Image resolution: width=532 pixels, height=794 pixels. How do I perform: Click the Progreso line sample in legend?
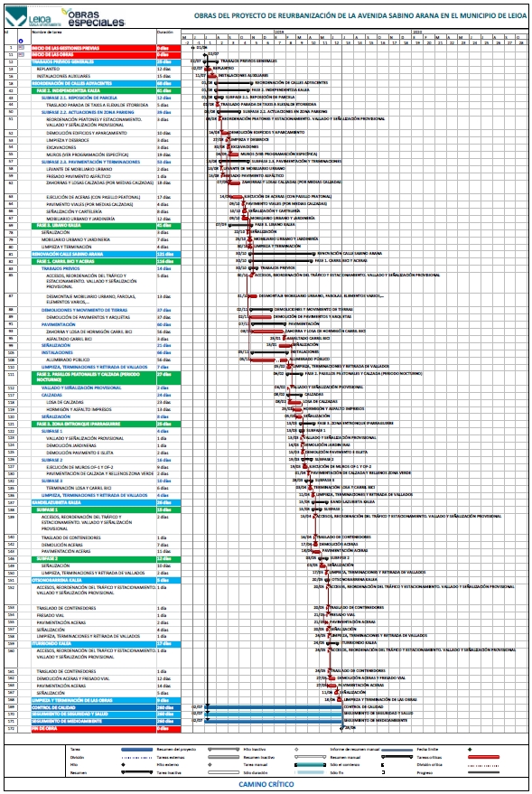pos(484,772)
